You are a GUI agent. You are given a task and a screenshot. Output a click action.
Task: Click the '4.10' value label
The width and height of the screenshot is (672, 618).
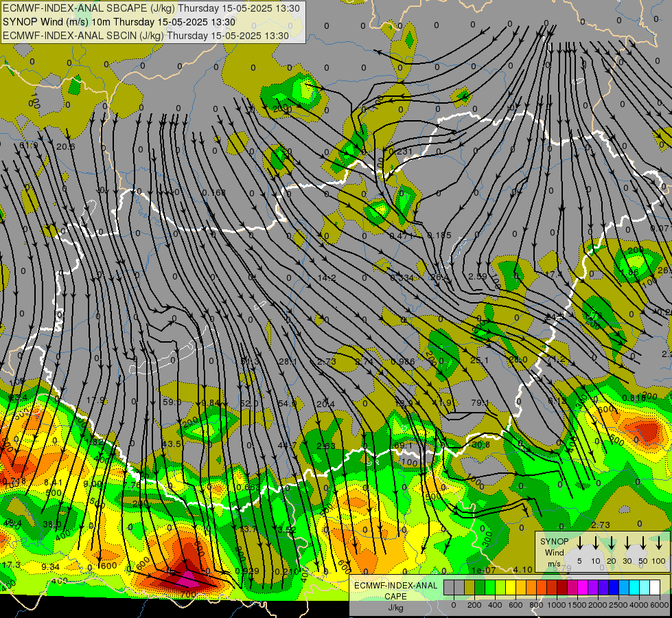tap(522, 569)
